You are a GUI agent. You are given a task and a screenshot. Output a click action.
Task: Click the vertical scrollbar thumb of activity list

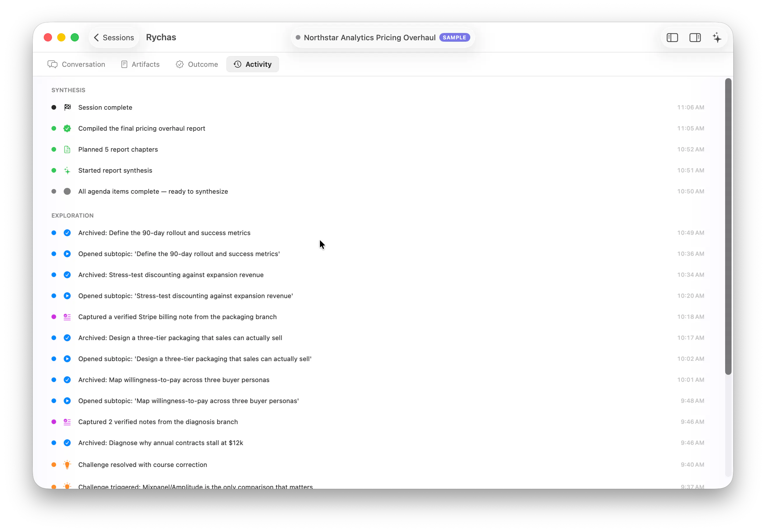(x=728, y=226)
